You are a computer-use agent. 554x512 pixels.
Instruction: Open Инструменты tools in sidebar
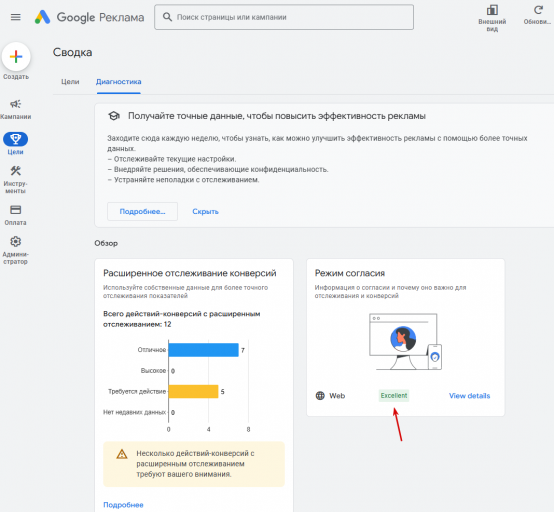[16, 179]
